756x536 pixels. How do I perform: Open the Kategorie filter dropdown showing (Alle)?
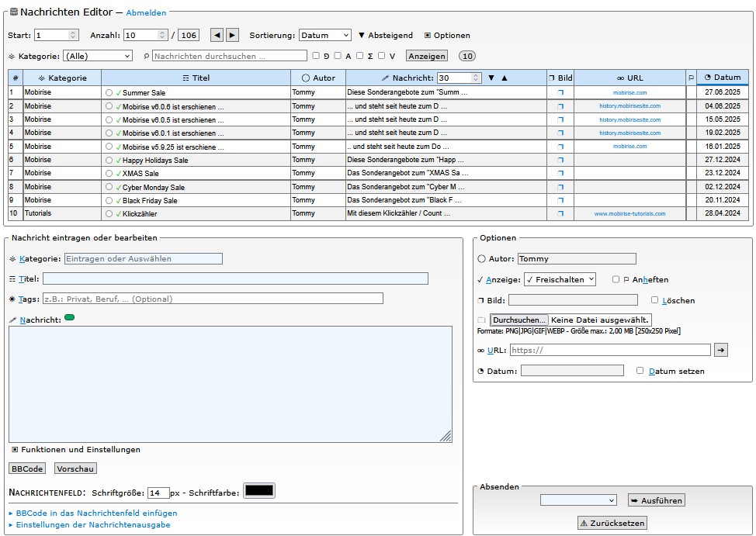[x=98, y=56]
